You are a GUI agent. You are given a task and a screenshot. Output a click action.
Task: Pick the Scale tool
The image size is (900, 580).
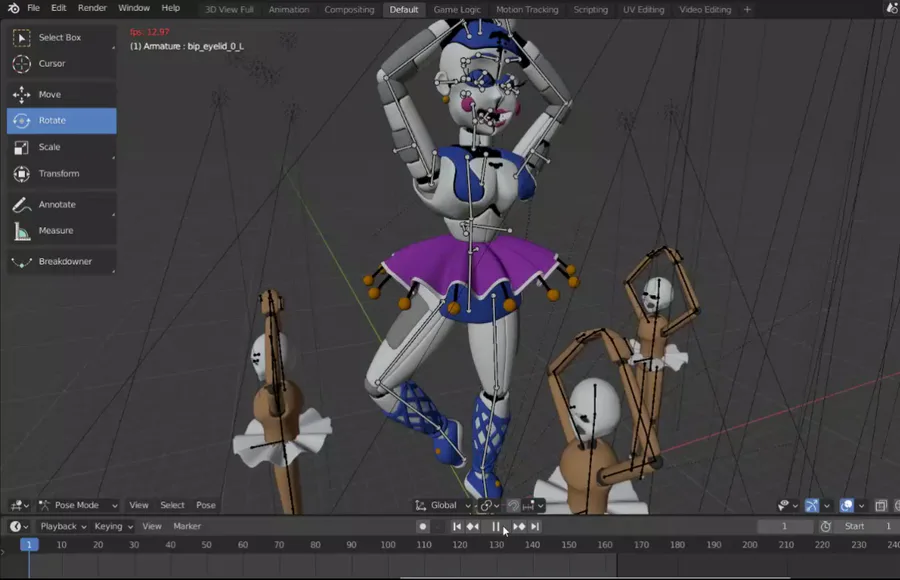pyautogui.click(x=61, y=147)
